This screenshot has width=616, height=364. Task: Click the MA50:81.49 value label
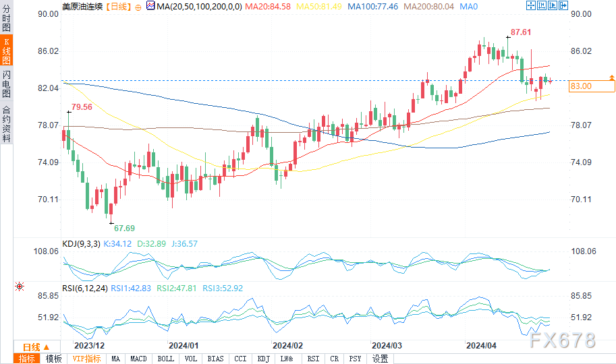(319, 7)
